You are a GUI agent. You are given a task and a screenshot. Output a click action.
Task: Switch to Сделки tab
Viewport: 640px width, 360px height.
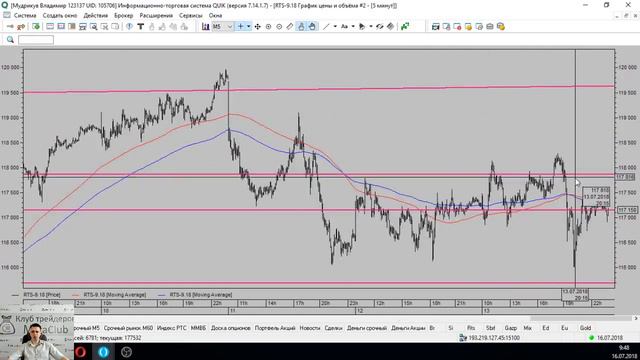333,328
